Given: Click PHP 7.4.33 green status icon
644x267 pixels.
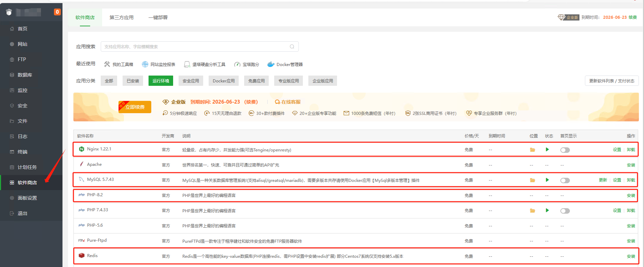Looking at the screenshot, I should (x=547, y=210).
